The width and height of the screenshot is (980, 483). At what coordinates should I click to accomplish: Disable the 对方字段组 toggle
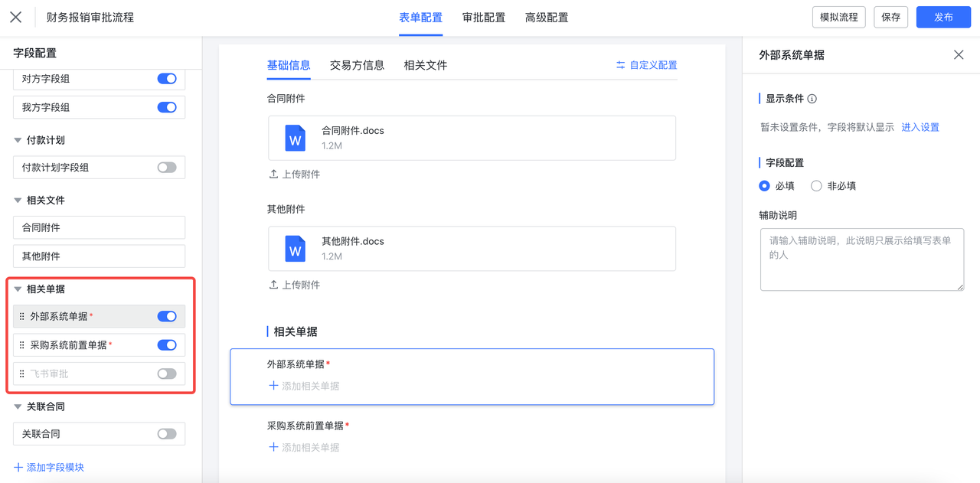click(167, 79)
